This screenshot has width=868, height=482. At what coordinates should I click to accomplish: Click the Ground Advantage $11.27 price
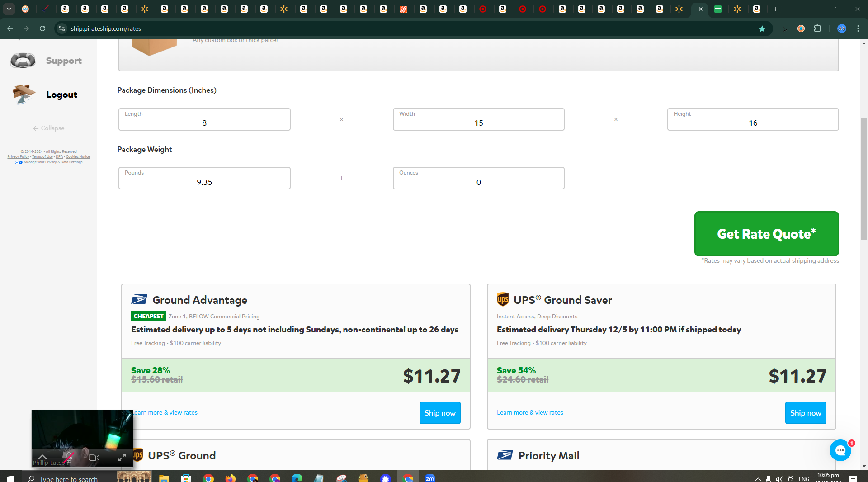click(x=432, y=376)
